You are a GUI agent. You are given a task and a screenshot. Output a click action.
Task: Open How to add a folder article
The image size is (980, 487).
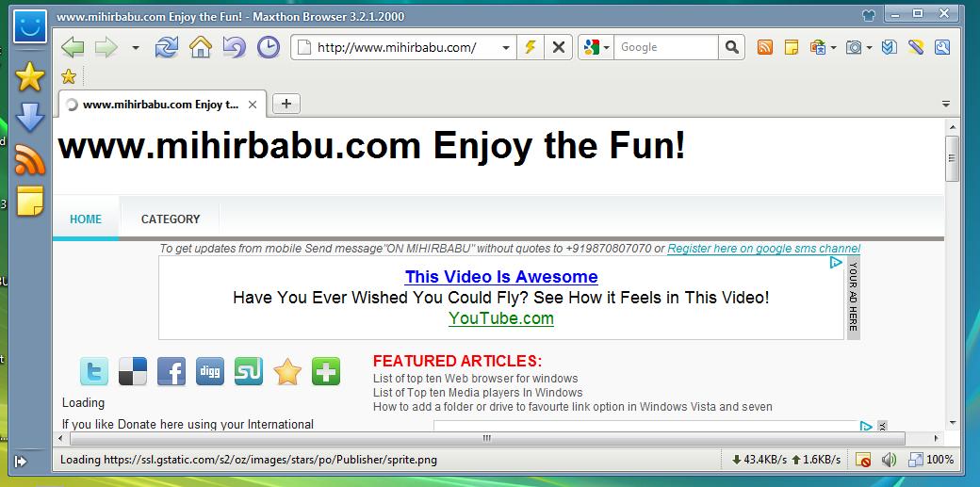pyautogui.click(x=573, y=407)
